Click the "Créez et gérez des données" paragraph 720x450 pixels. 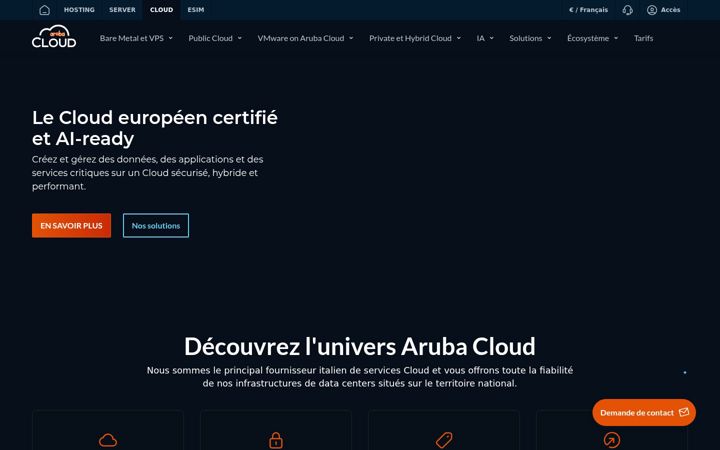point(147,173)
